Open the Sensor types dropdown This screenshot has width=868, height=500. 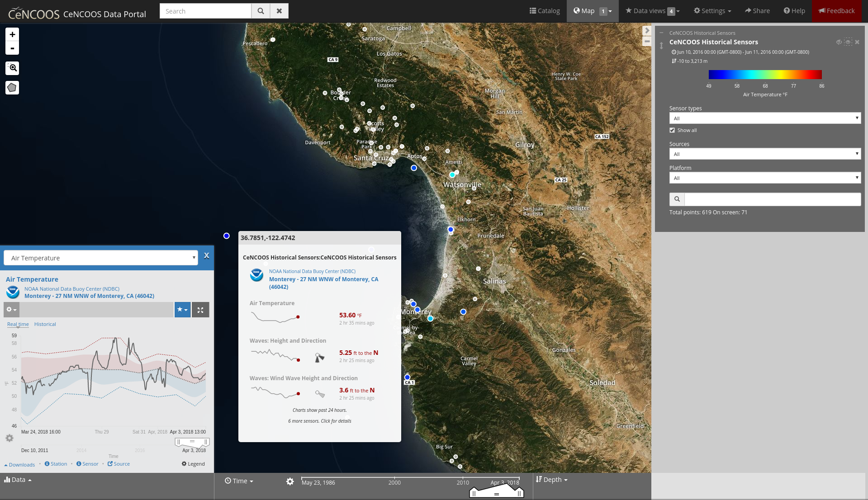765,118
